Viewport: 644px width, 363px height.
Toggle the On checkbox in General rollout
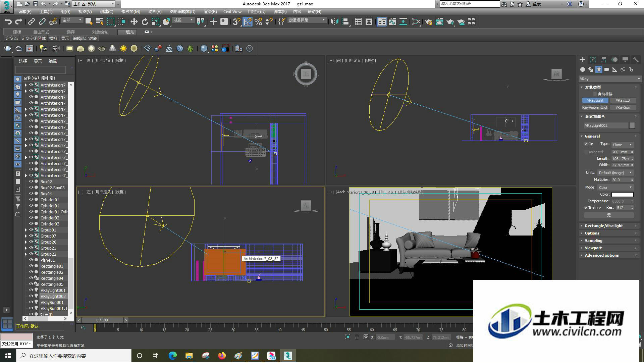pyautogui.click(x=586, y=144)
